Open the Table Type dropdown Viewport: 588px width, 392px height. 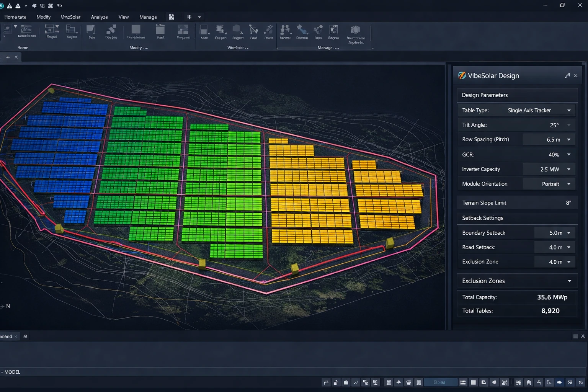pos(569,110)
